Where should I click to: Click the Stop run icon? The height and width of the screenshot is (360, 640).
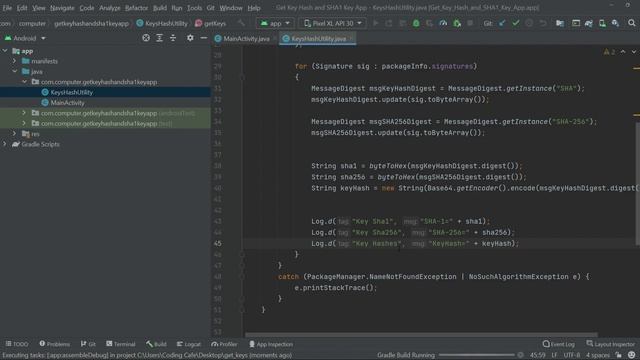tap(470, 23)
